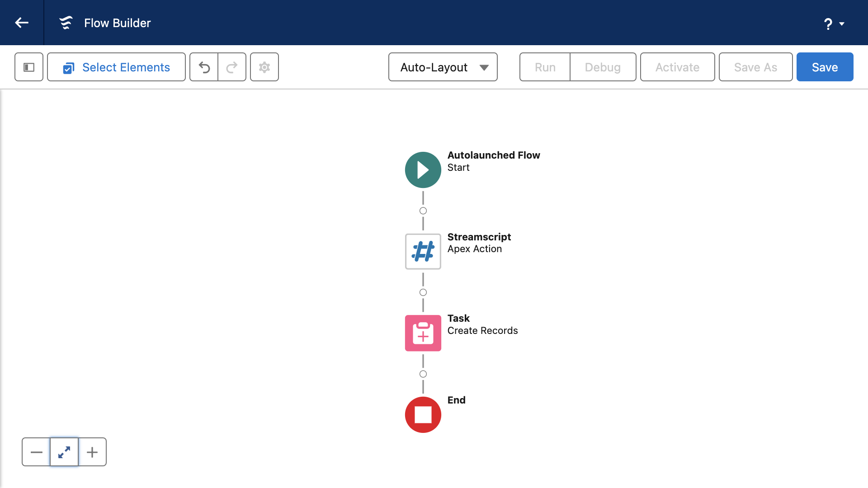Open the Help question mark menu

[834, 23]
